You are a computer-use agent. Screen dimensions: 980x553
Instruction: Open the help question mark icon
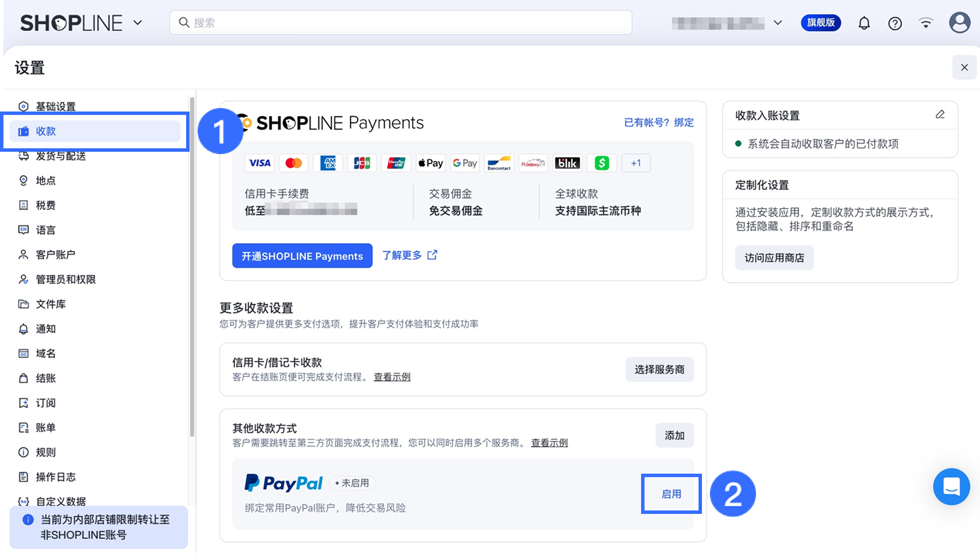pyautogui.click(x=895, y=23)
